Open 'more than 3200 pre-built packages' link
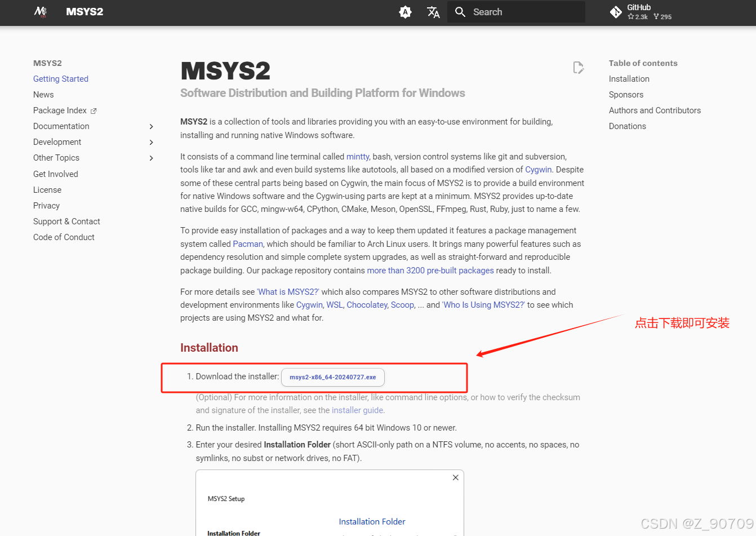This screenshot has height=536, width=756. 430,271
